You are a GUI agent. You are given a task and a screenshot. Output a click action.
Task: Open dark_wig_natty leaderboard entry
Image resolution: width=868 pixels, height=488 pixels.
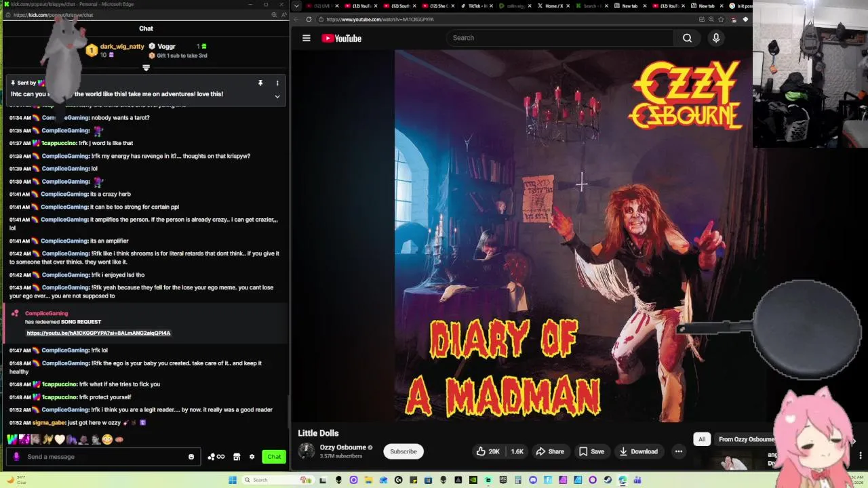[115, 50]
